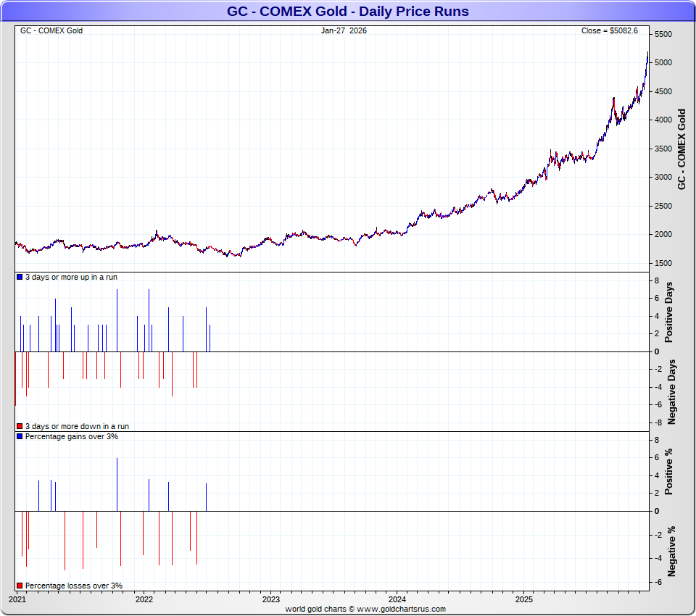Click the 'Negative Days' axis title
Image resolution: width=696 pixels, height=616 pixels.
pyautogui.click(x=671, y=392)
